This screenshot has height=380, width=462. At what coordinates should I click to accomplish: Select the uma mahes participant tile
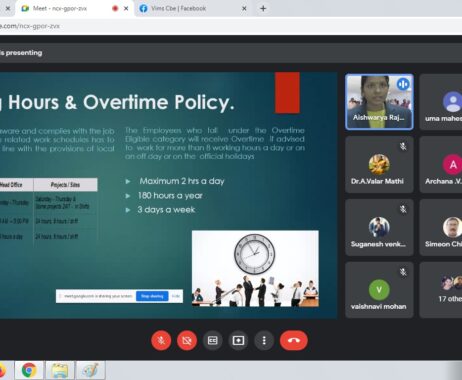[441, 102]
